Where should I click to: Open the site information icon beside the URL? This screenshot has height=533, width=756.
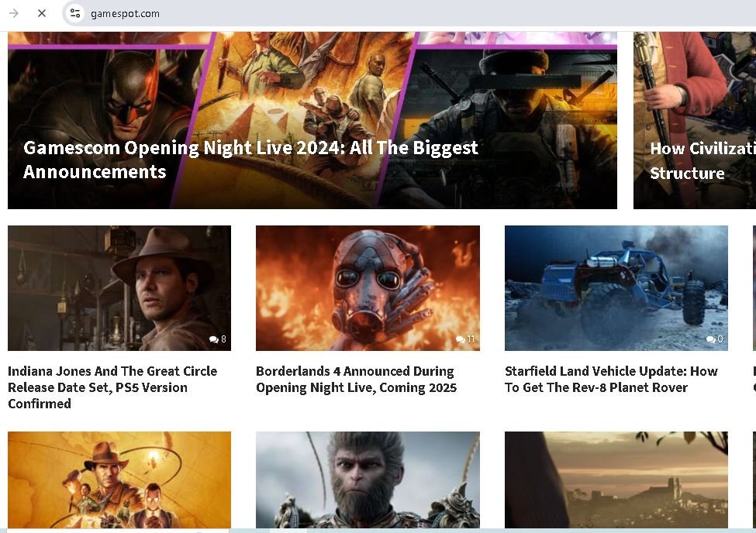[x=74, y=13]
